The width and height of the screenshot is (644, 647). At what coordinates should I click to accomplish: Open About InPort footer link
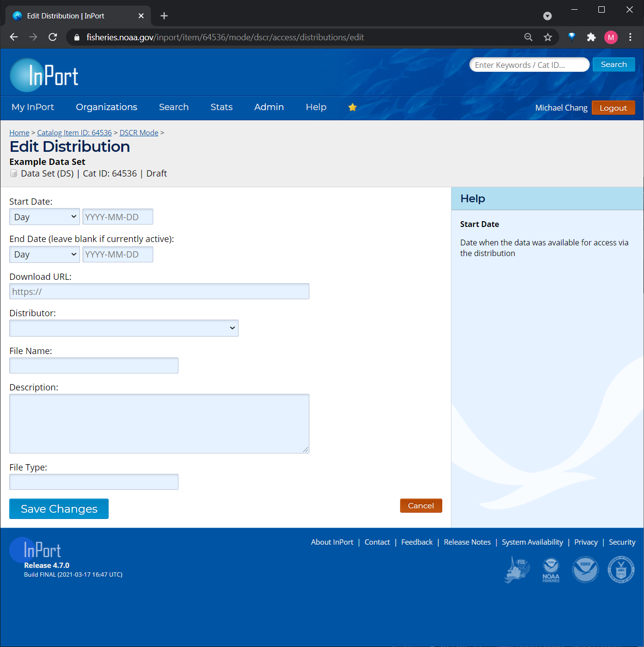tap(332, 542)
